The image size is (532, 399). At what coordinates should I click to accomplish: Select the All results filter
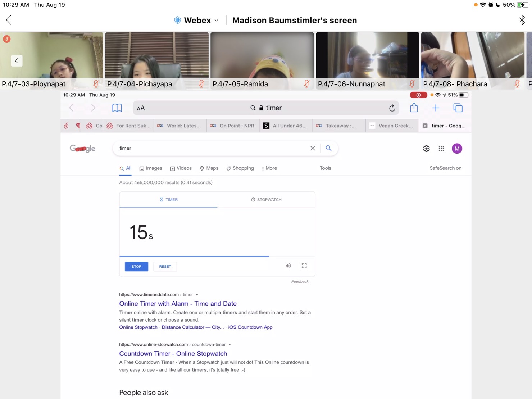point(126,168)
